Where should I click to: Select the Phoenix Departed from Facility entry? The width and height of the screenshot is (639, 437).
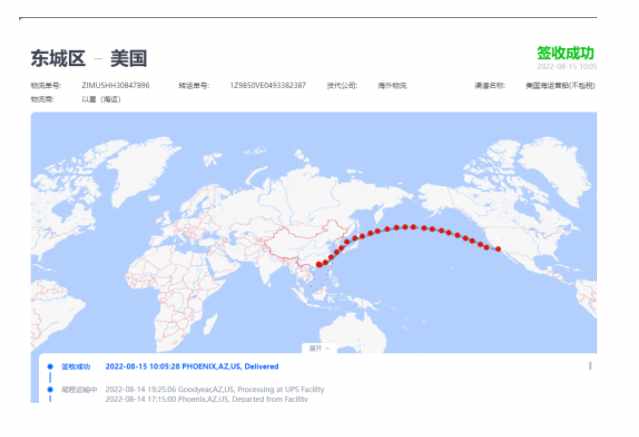[207, 399]
